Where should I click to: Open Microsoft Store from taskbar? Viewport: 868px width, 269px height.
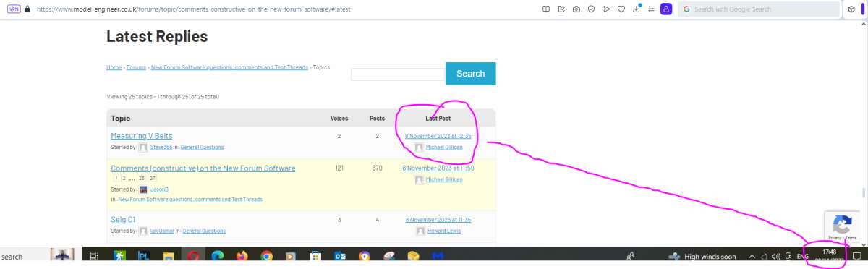[315, 256]
